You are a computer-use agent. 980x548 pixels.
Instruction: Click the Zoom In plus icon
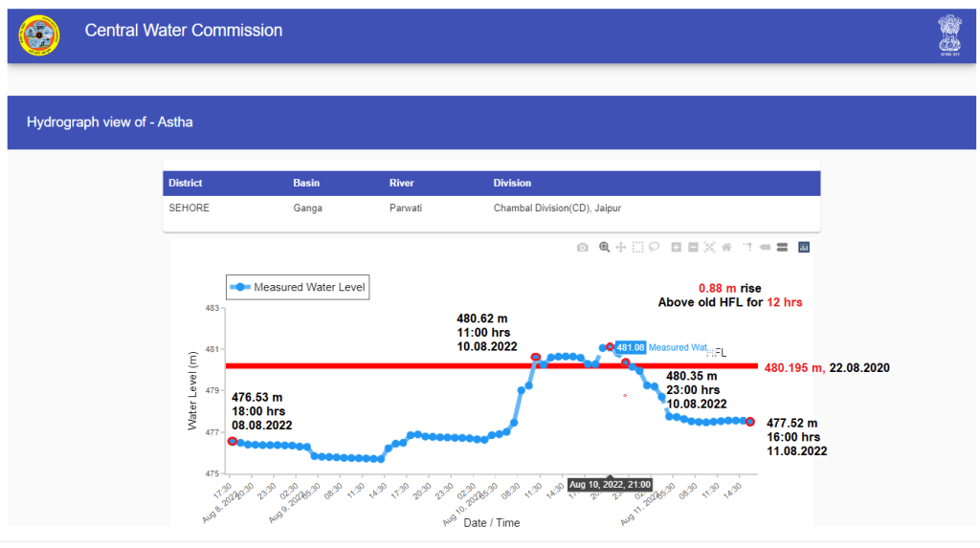tap(677, 247)
